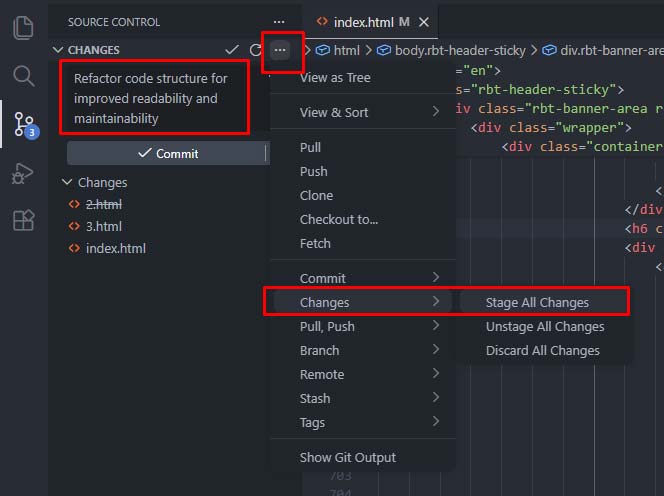Click the refresh icon in CHANGES header
Viewport: 664px width, 496px height.
point(255,50)
